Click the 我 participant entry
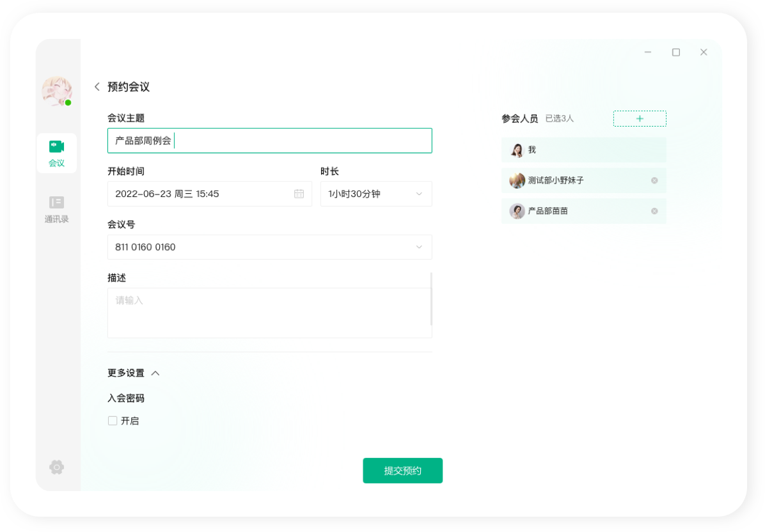Screen dimensions: 765x532 (583, 150)
